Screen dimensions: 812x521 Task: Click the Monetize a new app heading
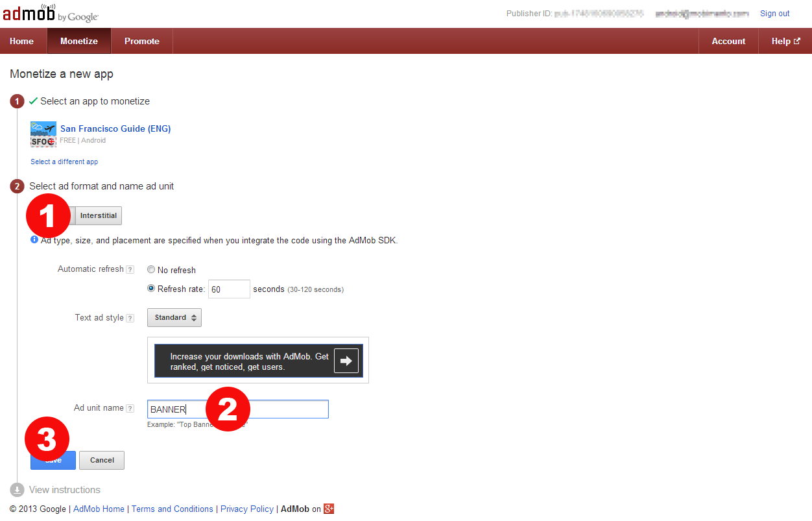[62, 74]
